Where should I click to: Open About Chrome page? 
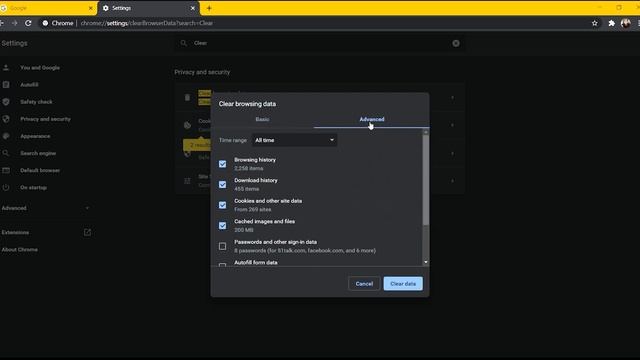(x=20, y=249)
